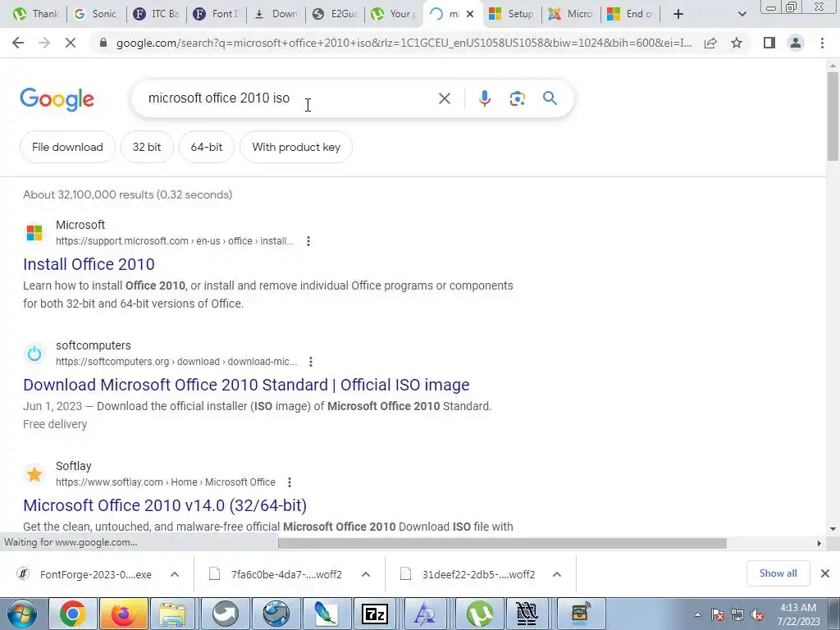
Task: Switch to the End o tab
Action: [x=630, y=14]
